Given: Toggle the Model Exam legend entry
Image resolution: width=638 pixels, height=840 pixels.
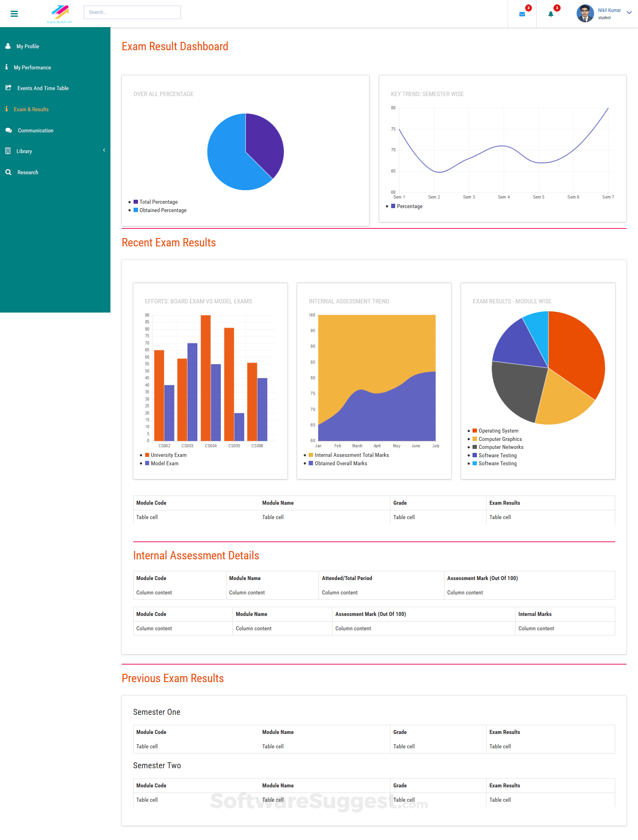Looking at the screenshot, I should coord(162,463).
